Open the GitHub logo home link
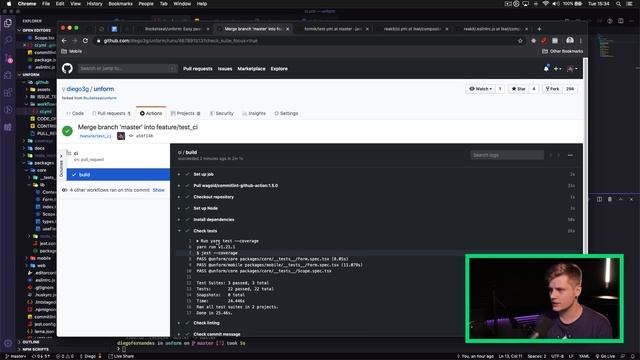 (x=67, y=68)
